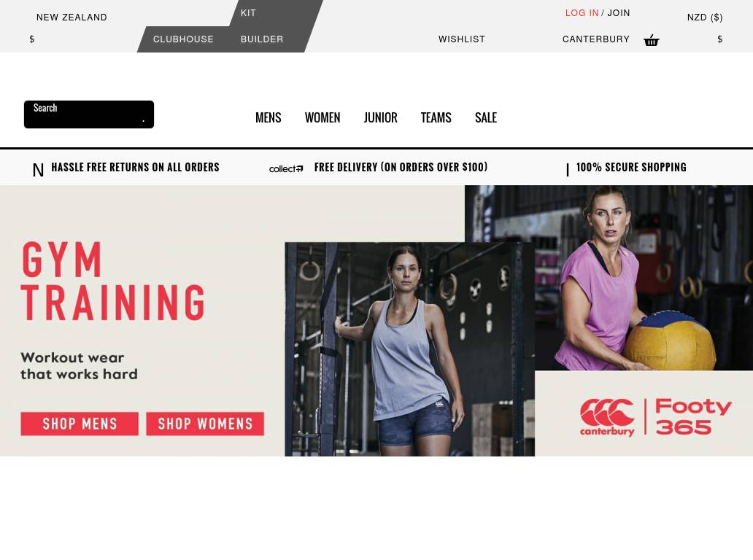
Task: Click the Shop Mens button
Action: tap(80, 424)
